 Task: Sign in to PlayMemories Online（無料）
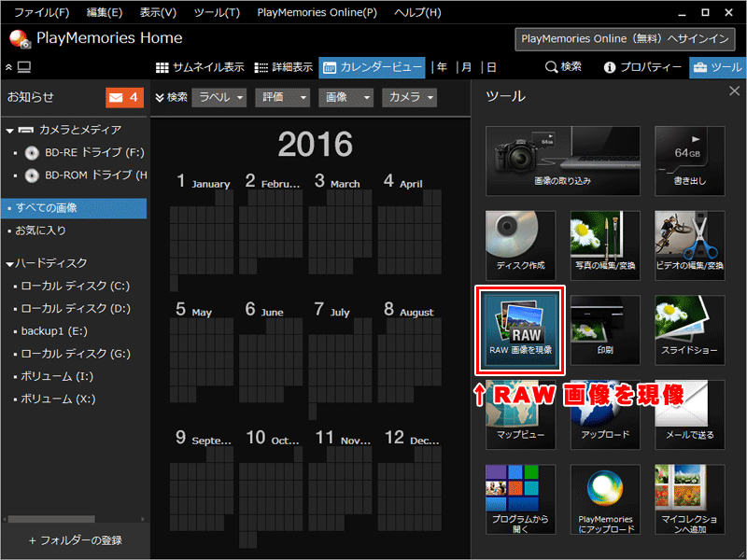coord(625,39)
